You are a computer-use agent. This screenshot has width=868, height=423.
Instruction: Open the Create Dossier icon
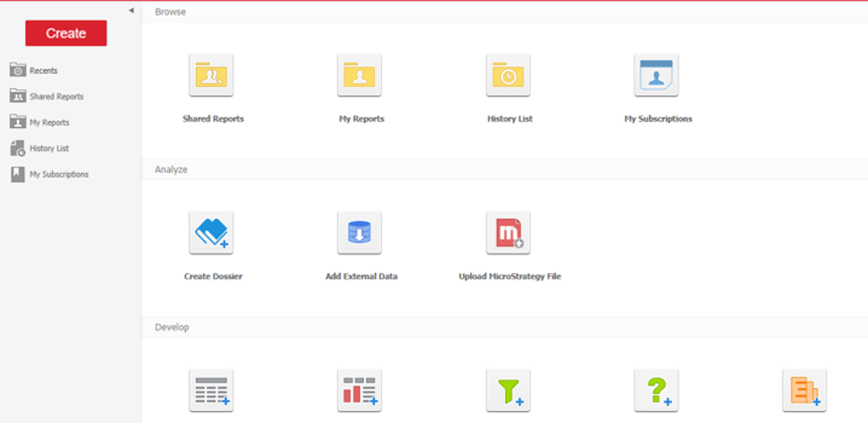[x=211, y=232]
